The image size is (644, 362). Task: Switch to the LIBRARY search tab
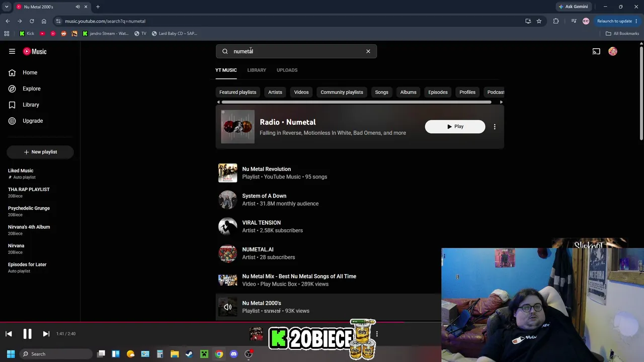point(257,70)
